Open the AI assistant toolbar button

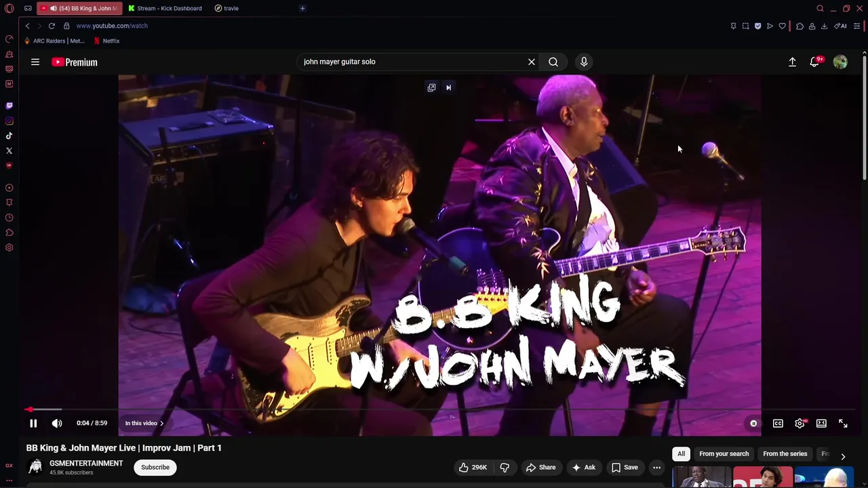coord(840,26)
